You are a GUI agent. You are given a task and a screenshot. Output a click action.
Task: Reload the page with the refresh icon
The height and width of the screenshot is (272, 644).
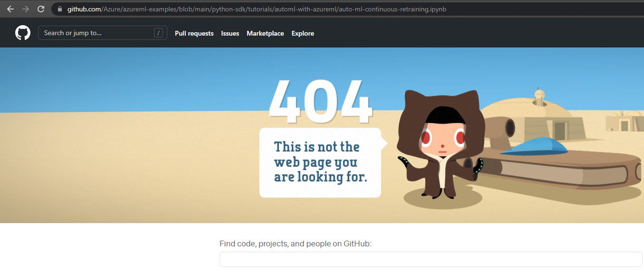coord(41,9)
